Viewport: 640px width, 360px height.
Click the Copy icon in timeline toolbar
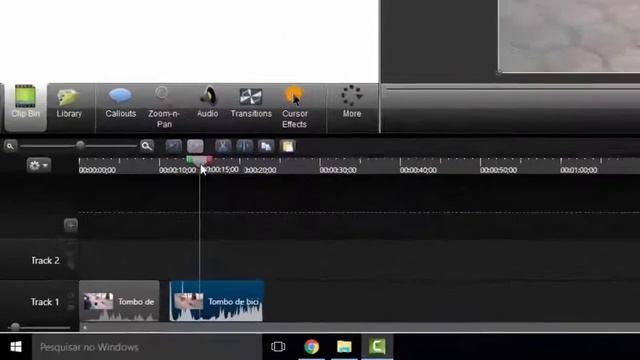click(x=266, y=146)
